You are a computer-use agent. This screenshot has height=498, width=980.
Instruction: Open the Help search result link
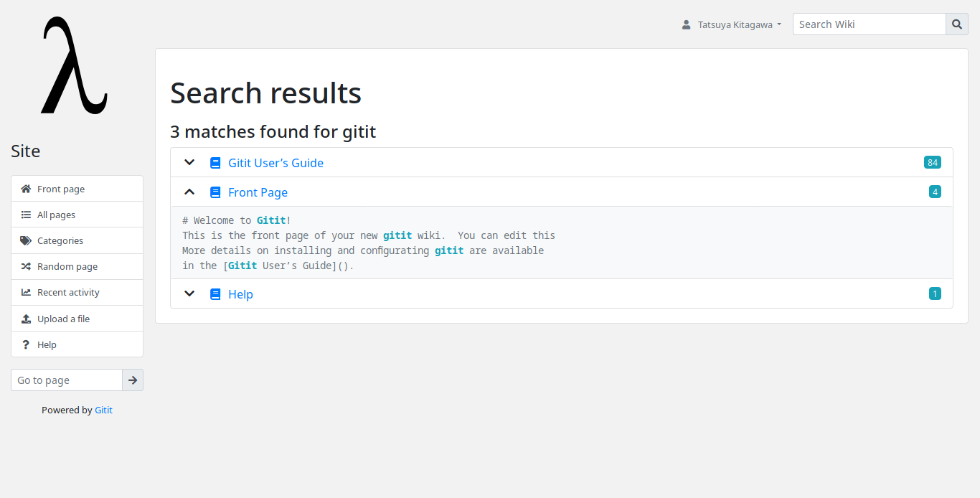pyautogui.click(x=240, y=294)
